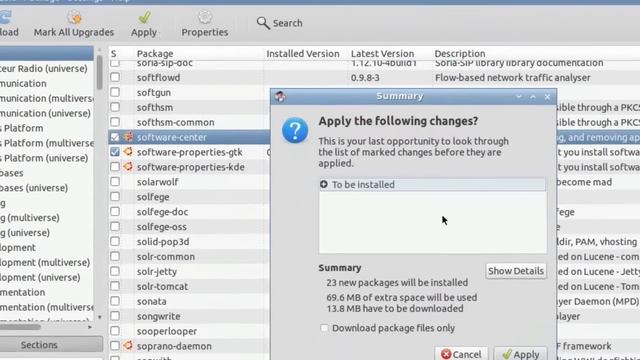Click the sections list vertical scrollbar
This screenshot has height=360, width=640.
(100, 72)
